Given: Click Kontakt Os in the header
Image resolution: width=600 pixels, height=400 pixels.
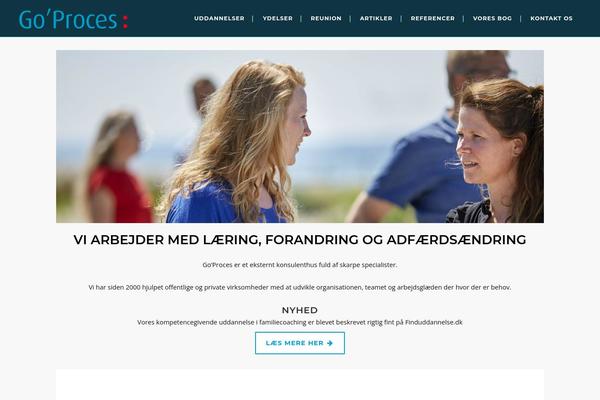Looking at the screenshot, I should coord(551,18).
